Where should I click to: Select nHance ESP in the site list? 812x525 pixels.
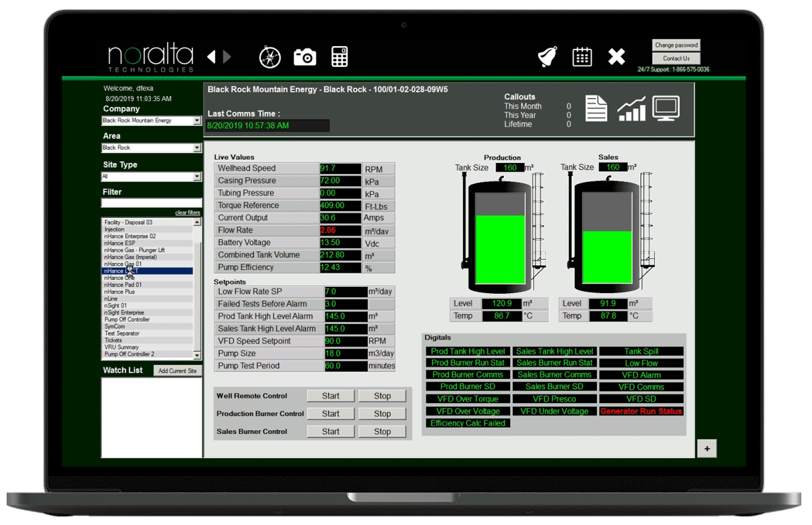tap(148, 243)
